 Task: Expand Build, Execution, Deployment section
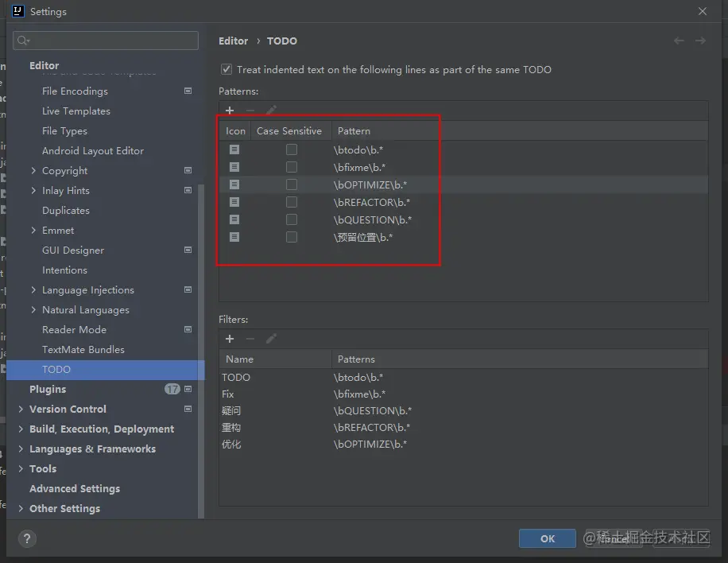tap(21, 429)
